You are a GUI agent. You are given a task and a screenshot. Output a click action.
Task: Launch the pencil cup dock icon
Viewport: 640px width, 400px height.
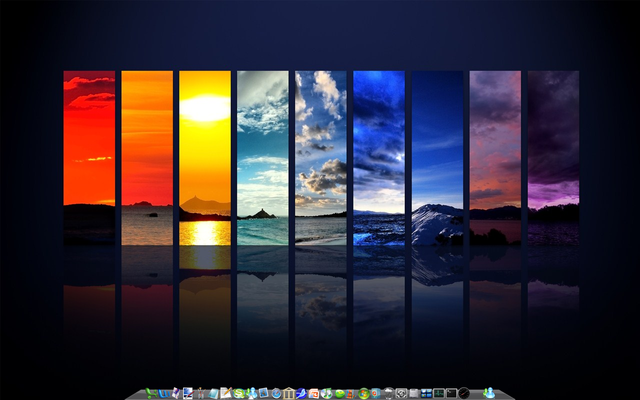coord(201,393)
